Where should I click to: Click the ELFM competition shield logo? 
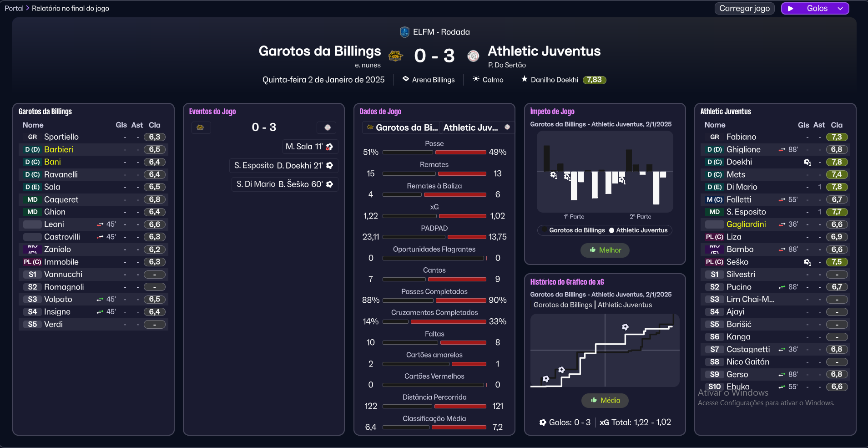tap(404, 32)
